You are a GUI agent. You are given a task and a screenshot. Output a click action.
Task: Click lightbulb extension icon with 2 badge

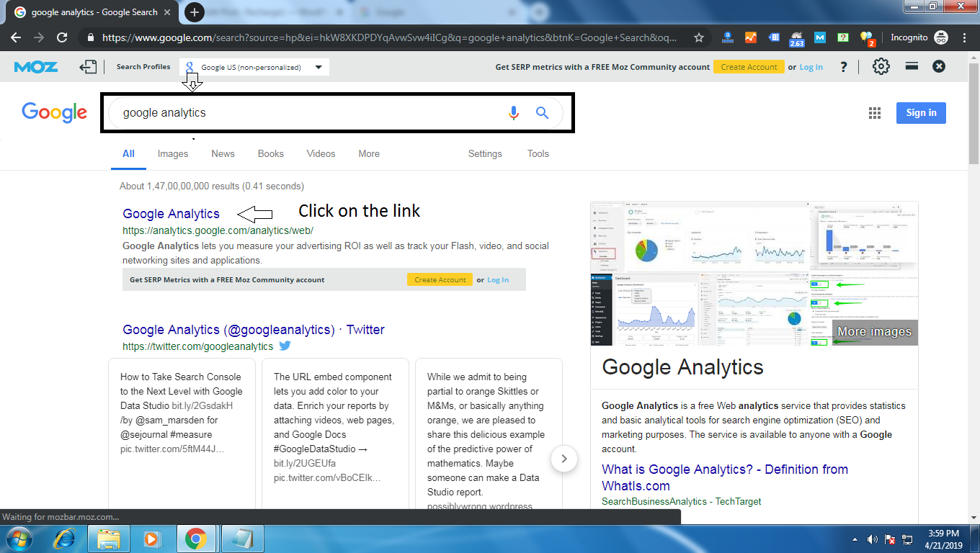[x=866, y=38]
